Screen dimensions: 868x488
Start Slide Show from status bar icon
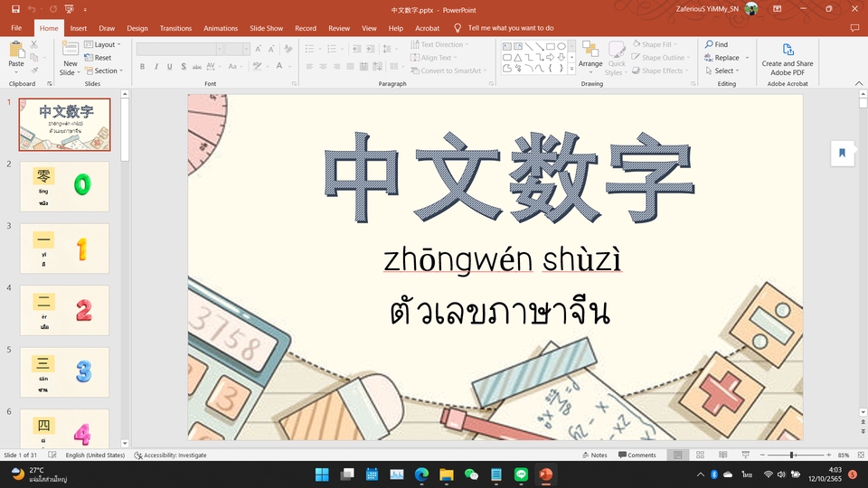click(746, 455)
